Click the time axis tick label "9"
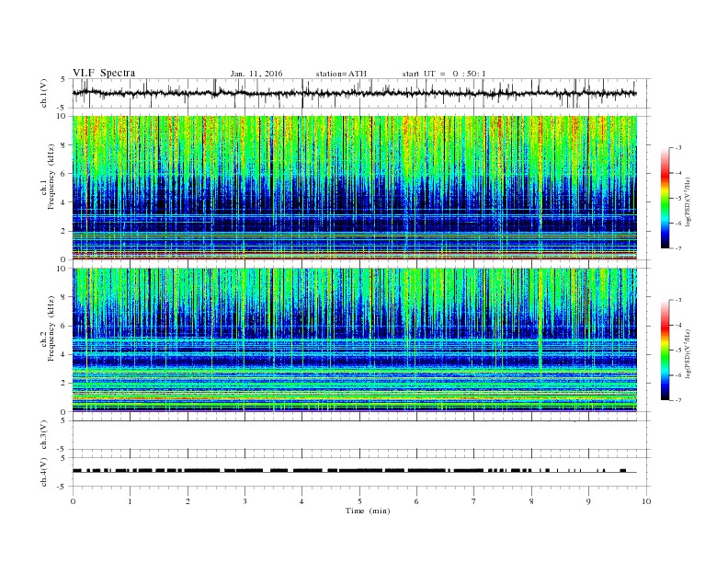Image resolution: width=728 pixels, height=563 pixels. [588, 501]
